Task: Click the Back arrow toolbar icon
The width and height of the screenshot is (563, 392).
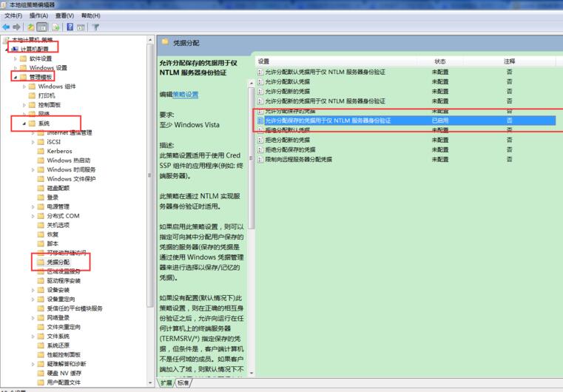Action: pyautogui.click(x=7, y=27)
